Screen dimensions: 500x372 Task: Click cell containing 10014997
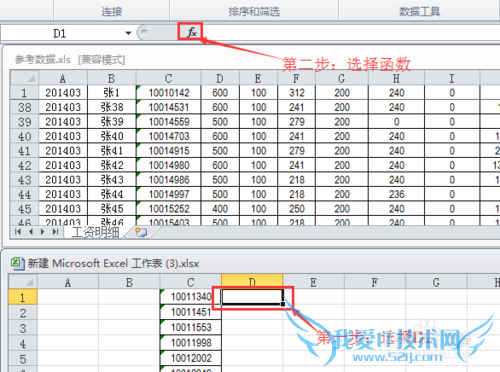[x=168, y=194]
